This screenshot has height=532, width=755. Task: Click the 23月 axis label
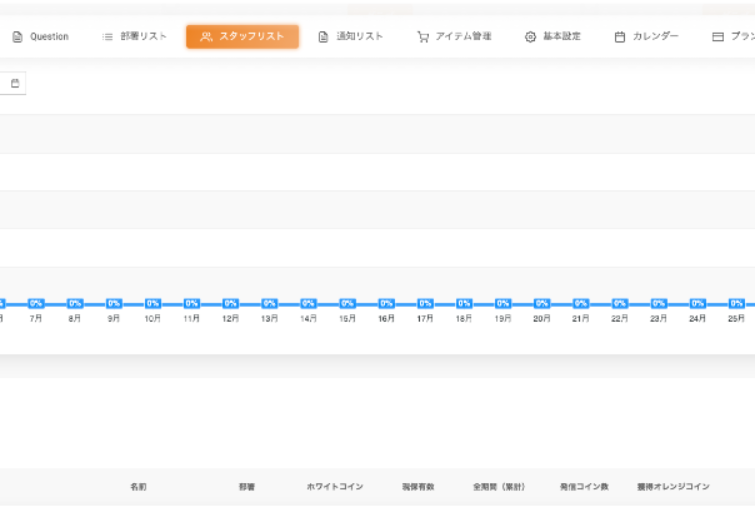pos(659,319)
